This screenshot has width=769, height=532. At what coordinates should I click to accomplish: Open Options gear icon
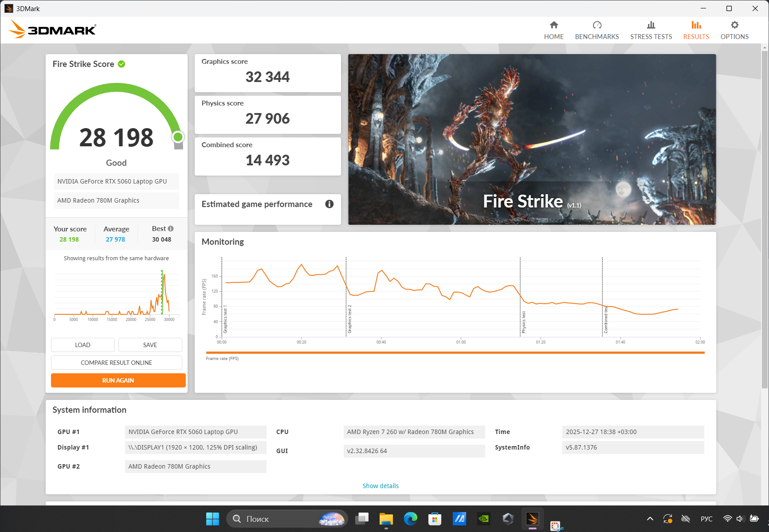734,25
